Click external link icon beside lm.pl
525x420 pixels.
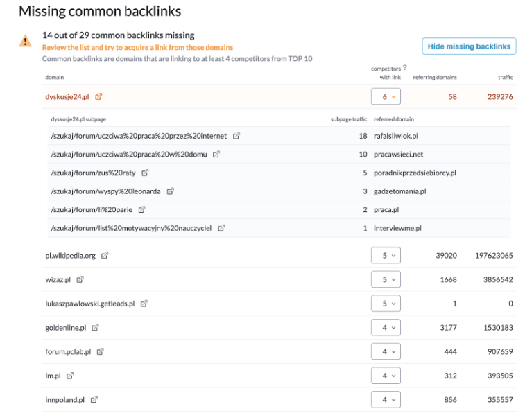pos(70,376)
